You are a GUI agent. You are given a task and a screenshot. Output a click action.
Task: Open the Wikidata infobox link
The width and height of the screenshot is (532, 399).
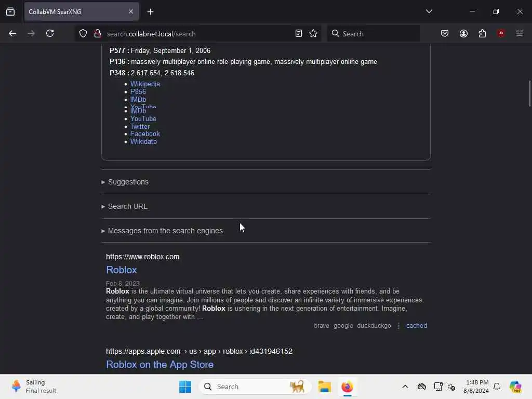(x=143, y=141)
